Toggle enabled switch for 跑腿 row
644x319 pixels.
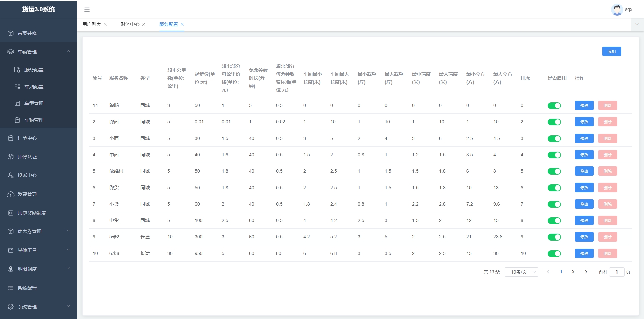pyautogui.click(x=554, y=106)
